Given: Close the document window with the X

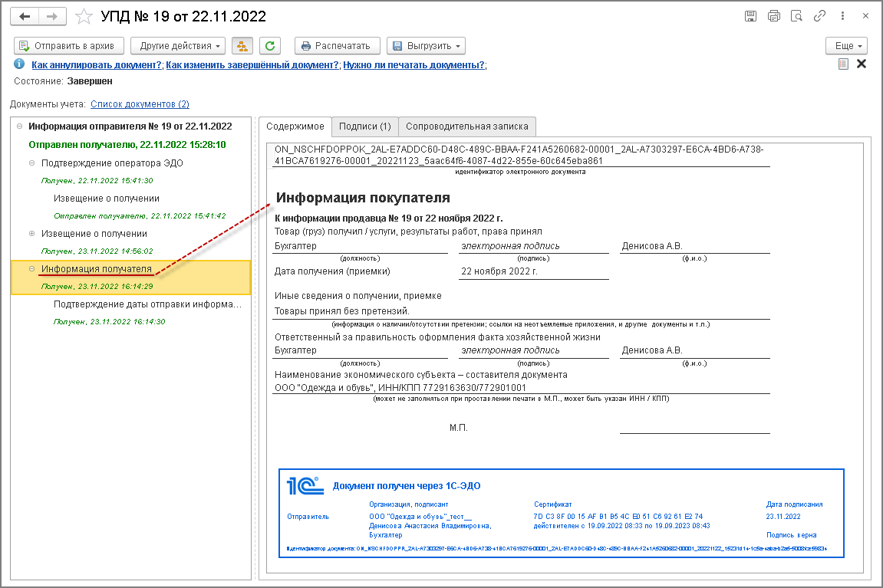Looking at the screenshot, I should point(865,16).
